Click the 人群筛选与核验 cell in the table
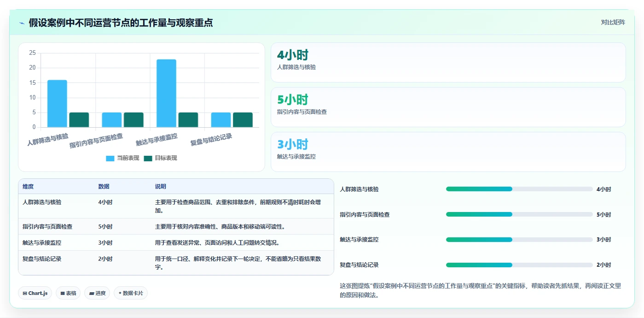644x318 pixels. [42, 202]
